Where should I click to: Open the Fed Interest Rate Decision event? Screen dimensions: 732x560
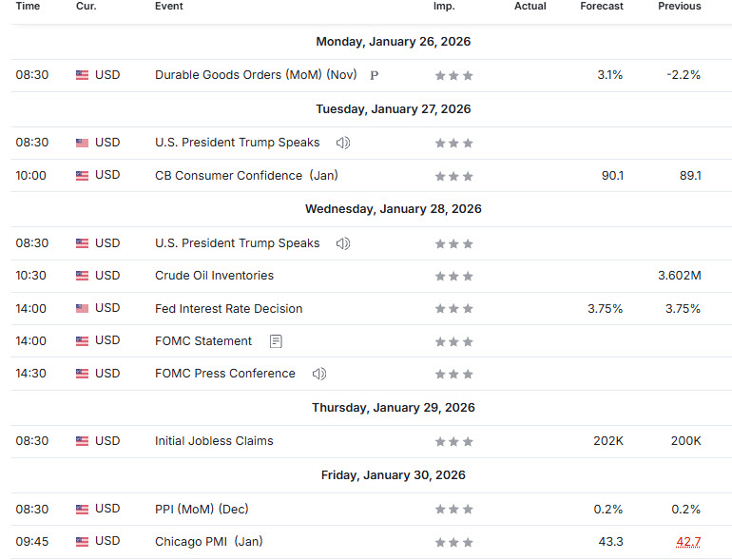[228, 308]
